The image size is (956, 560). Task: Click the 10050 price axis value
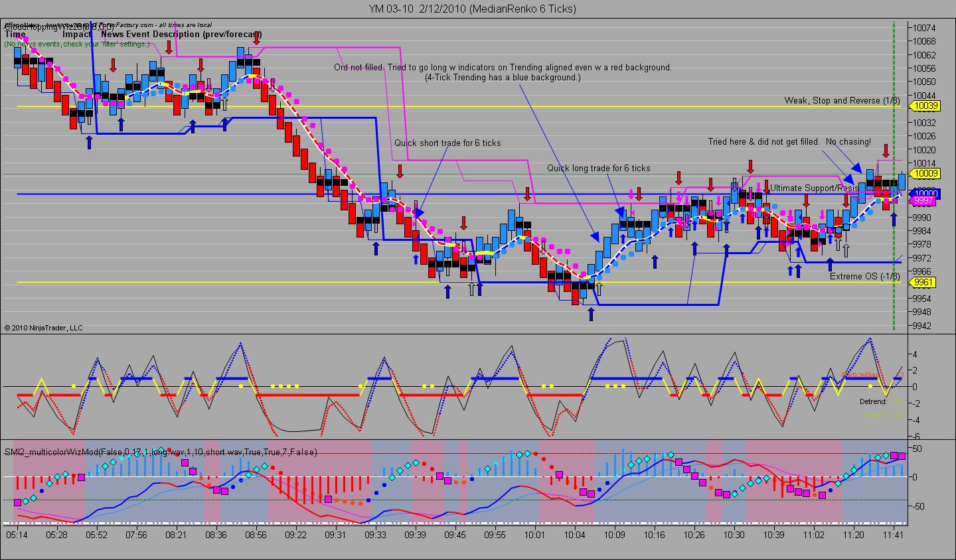[x=924, y=82]
